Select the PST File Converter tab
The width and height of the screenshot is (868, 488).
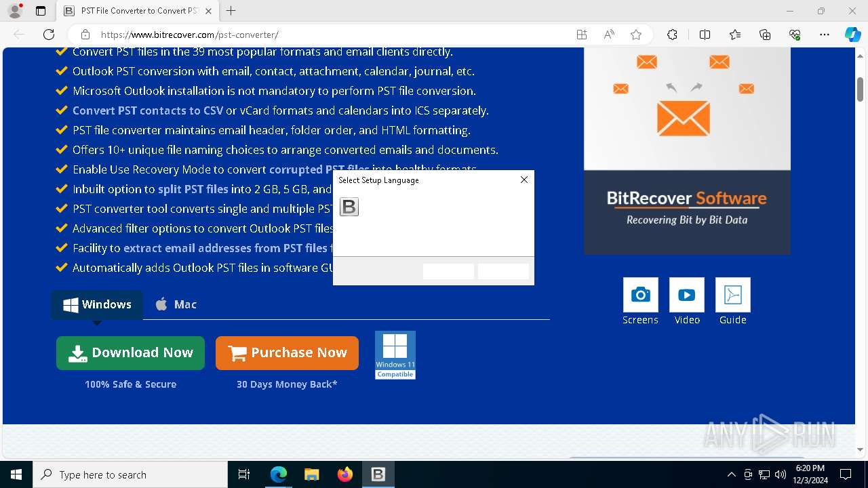click(x=138, y=11)
